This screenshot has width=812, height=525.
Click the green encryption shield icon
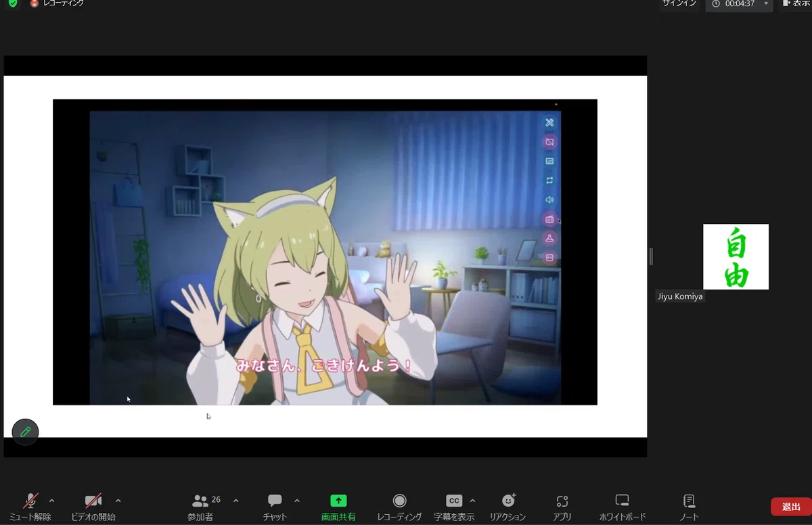13,3
